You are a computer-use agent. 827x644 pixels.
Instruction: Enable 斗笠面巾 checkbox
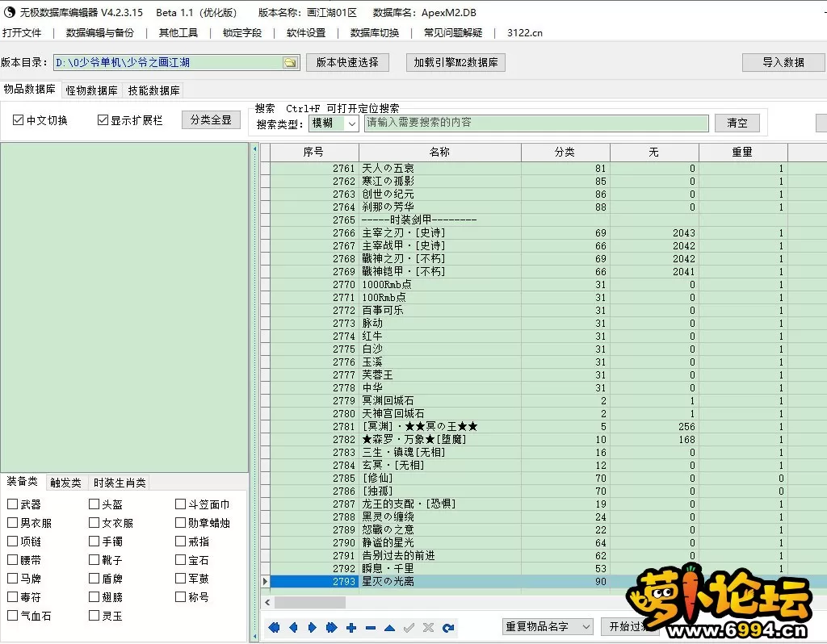coord(180,504)
